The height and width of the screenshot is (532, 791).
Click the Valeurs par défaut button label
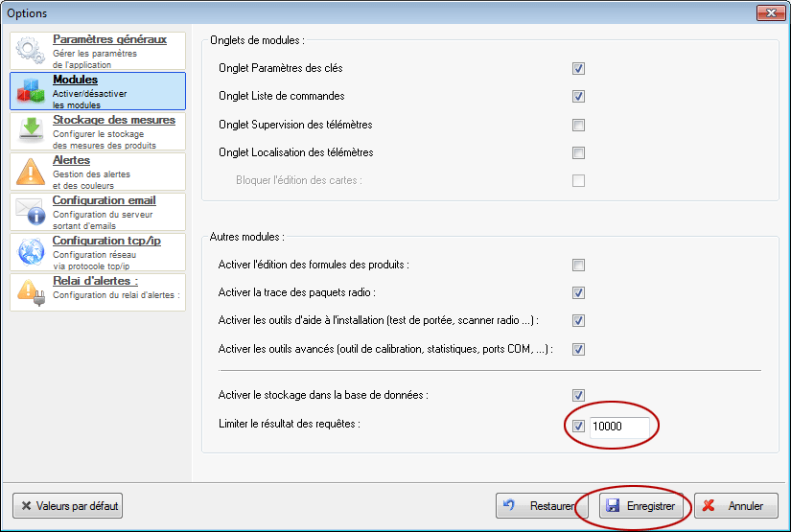[x=77, y=506]
